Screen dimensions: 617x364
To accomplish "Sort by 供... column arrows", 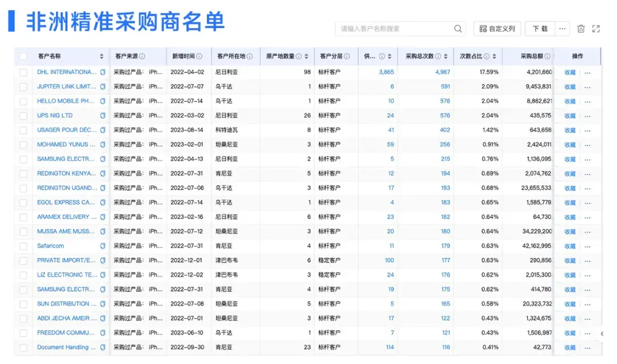I will (x=390, y=56).
